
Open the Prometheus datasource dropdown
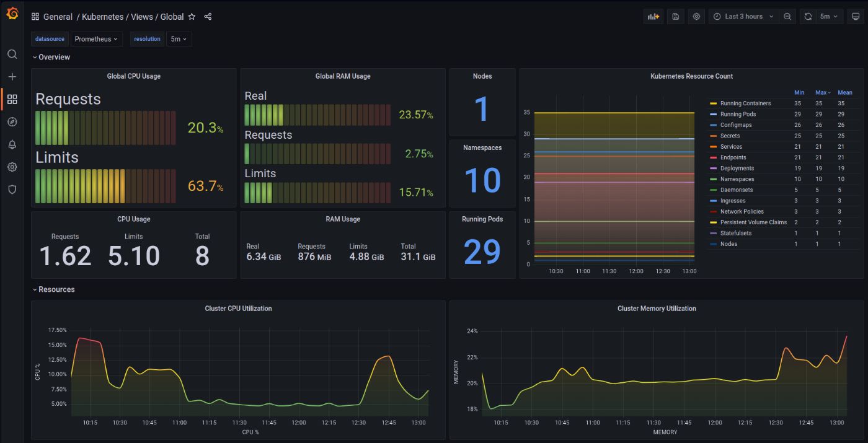point(97,38)
